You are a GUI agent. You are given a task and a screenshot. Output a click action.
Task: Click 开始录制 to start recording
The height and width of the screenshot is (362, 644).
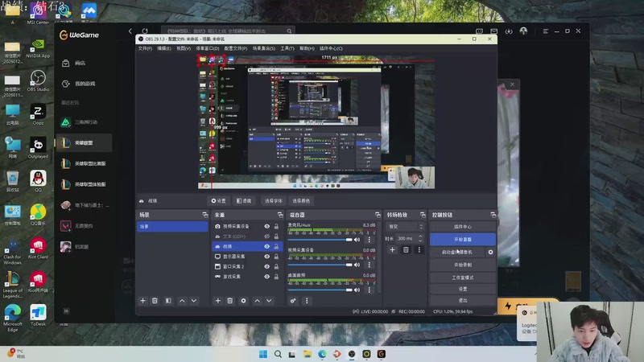coord(462,265)
